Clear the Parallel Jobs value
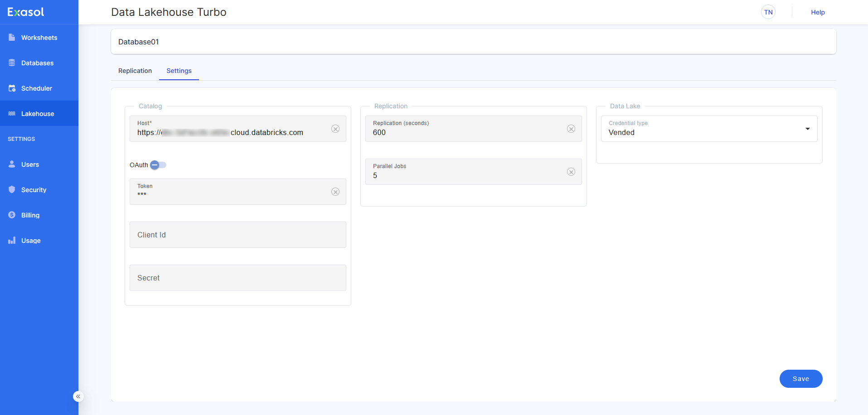The width and height of the screenshot is (868, 415). point(571,172)
